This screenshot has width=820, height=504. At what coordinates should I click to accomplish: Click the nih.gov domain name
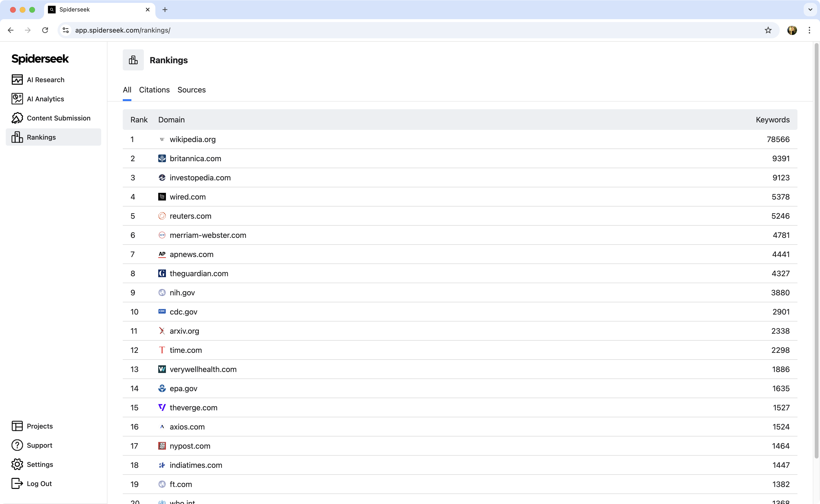(x=182, y=293)
